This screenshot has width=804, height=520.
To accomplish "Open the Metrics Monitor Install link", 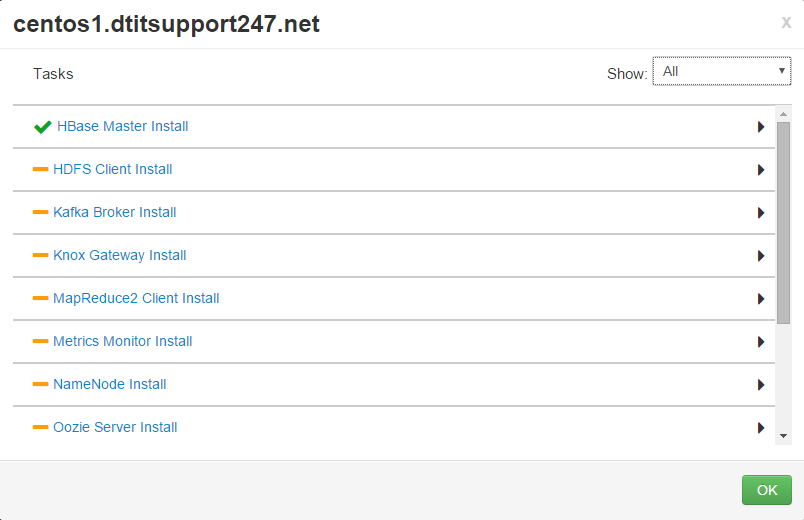I will [122, 341].
